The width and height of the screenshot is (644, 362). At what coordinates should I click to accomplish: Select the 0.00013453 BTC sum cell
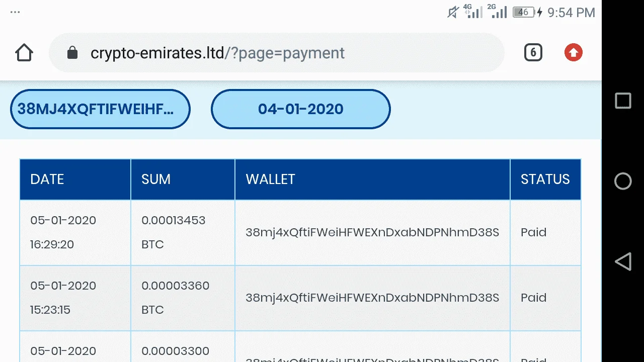pos(183,233)
